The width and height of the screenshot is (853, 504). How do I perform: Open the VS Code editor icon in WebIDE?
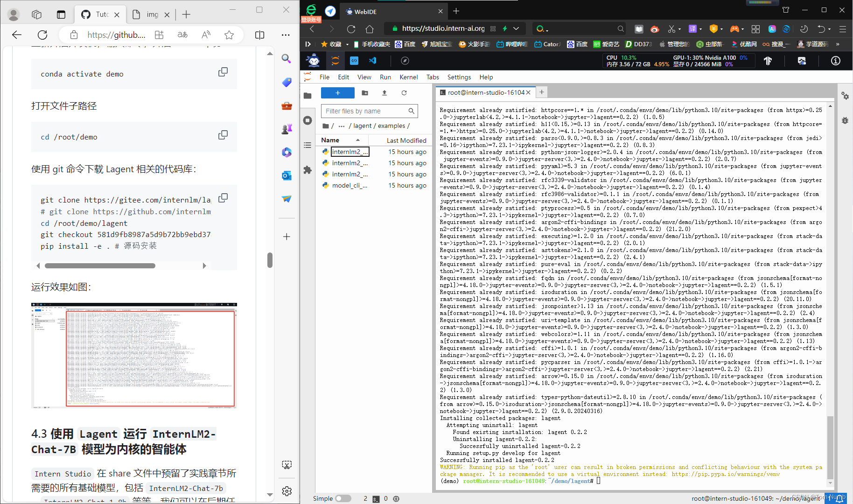tap(372, 61)
